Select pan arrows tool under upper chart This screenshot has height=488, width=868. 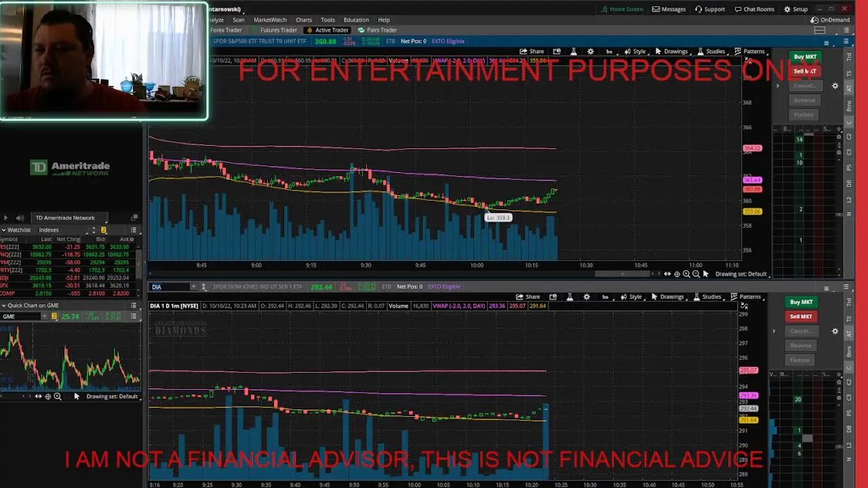click(x=667, y=274)
